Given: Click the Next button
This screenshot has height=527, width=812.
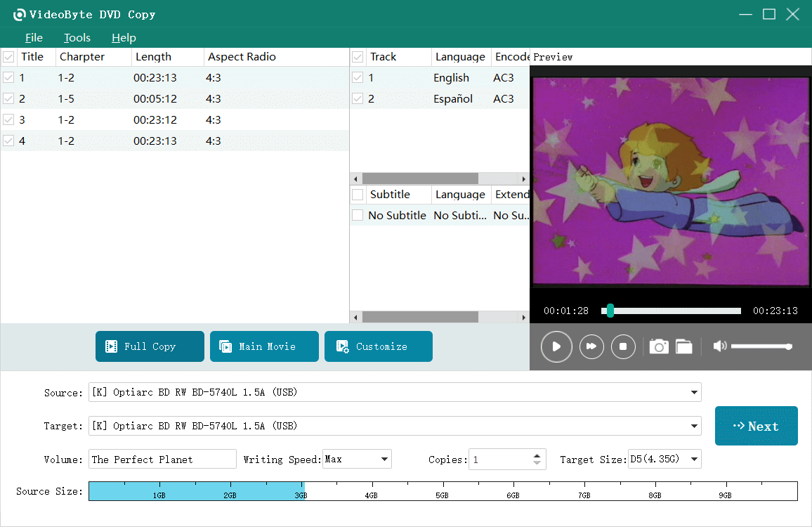Looking at the screenshot, I should coord(756,426).
